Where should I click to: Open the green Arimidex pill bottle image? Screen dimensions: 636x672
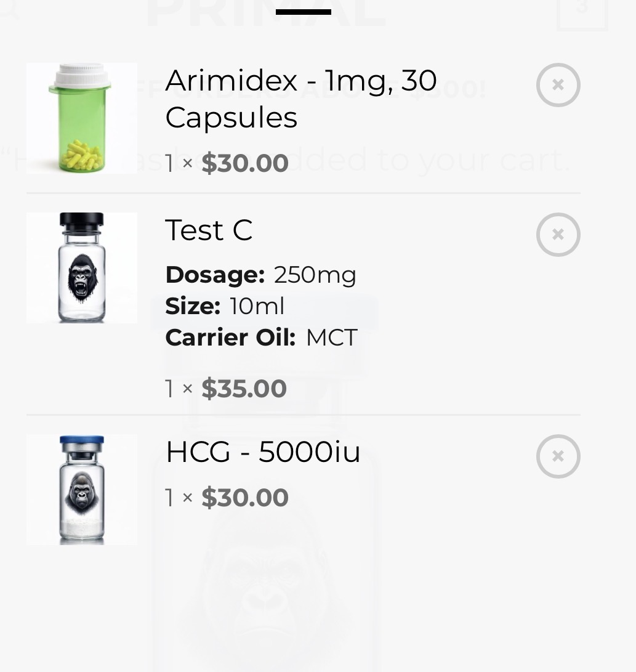click(x=82, y=118)
